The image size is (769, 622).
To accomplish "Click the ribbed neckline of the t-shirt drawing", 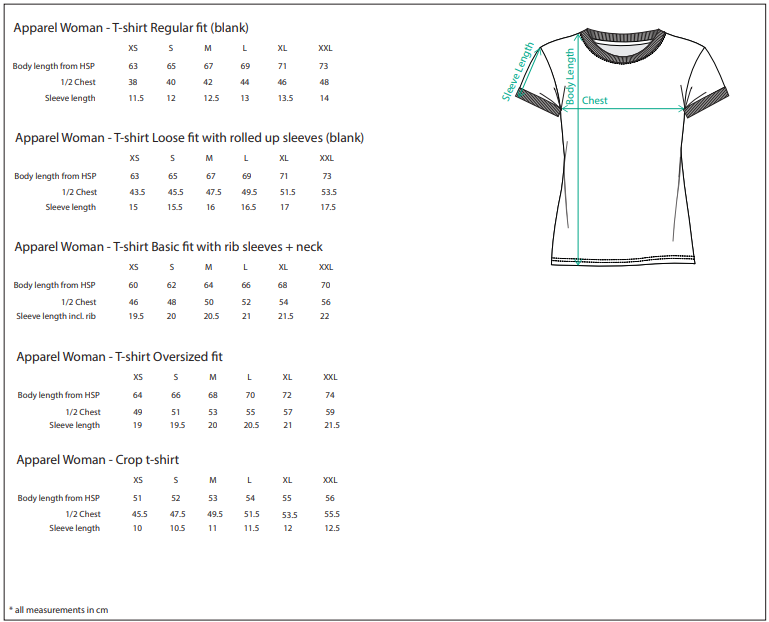I will pyautogui.click(x=622, y=47).
